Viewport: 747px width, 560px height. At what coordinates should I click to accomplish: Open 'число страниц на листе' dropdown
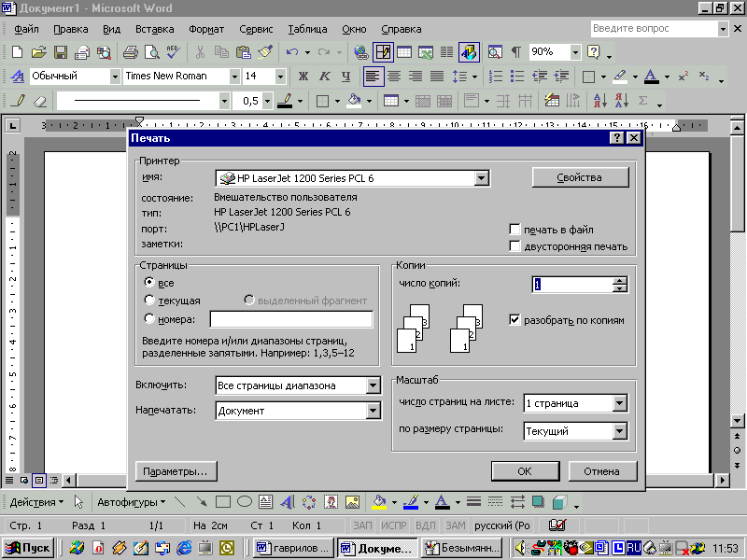click(619, 403)
